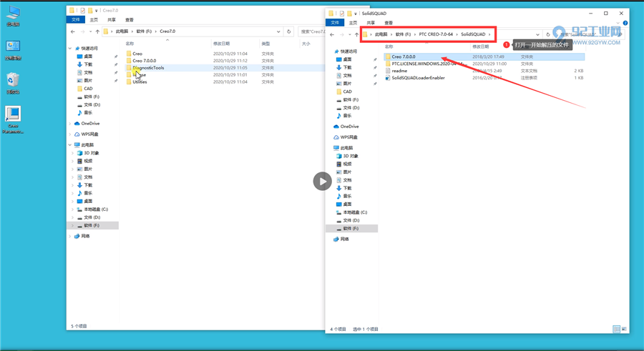Open 主页 tab in Creo7.0 window
The width and height of the screenshot is (644, 351).
(x=94, y=20)
